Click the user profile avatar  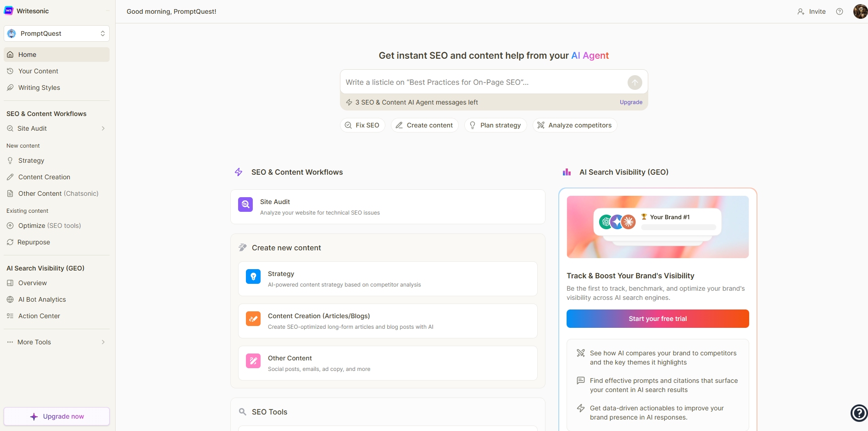(x=860, y=11)
